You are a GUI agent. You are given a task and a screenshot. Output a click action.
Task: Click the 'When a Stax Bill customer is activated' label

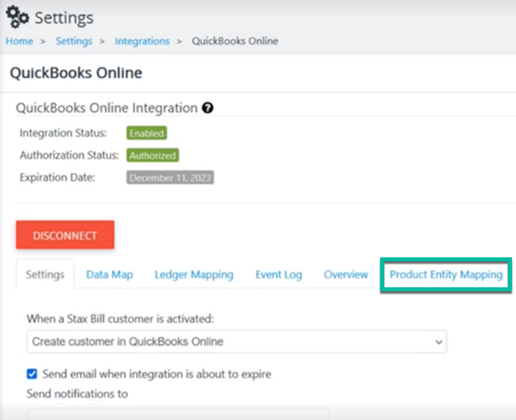tap(120, 319)
